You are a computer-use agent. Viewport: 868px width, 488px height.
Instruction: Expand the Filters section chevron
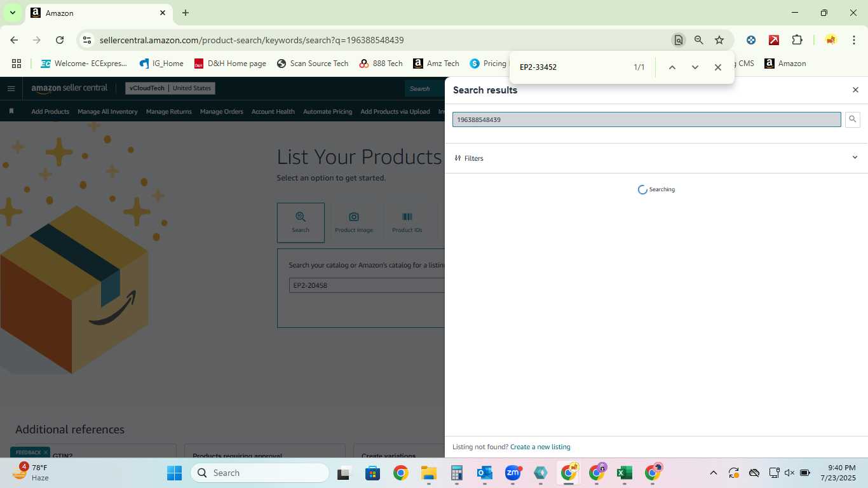point(855,158)
